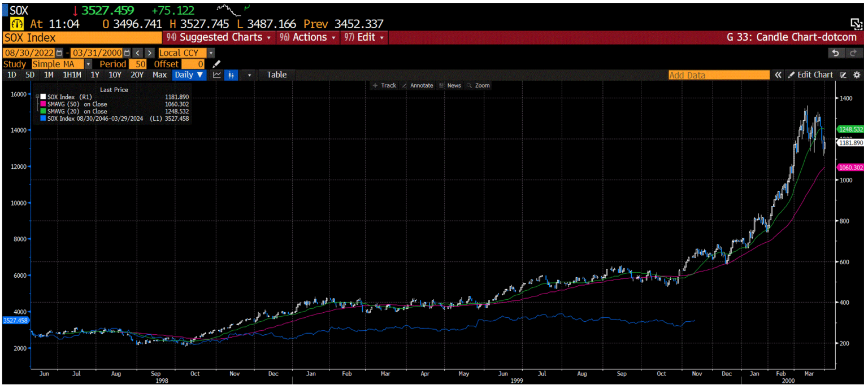Open chart settings gear icon

click(857, 75)
